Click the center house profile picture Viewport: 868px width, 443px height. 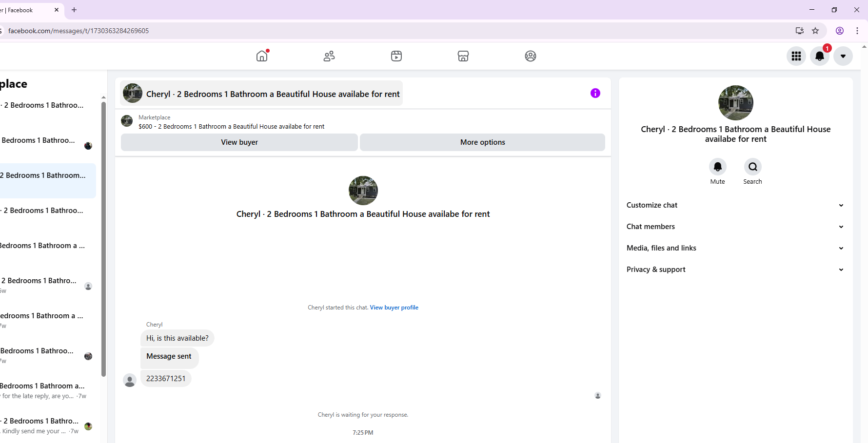coord(363,191)
